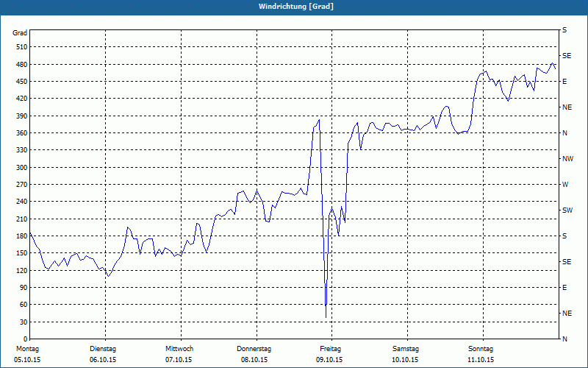Screen dimensions: 588x368
Task: Select the SE compass label beside the 480 gridline
Action: point(567,56)
